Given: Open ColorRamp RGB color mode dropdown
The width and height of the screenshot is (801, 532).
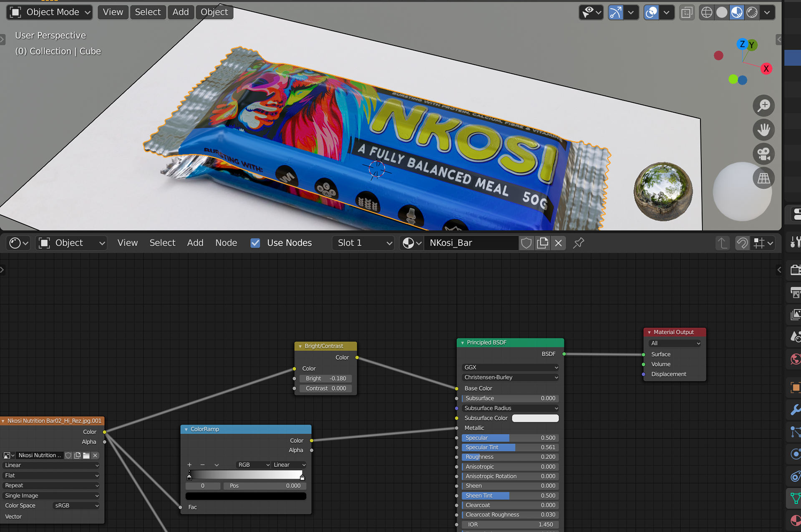Looking at the screenshot, I should [253, 465].
